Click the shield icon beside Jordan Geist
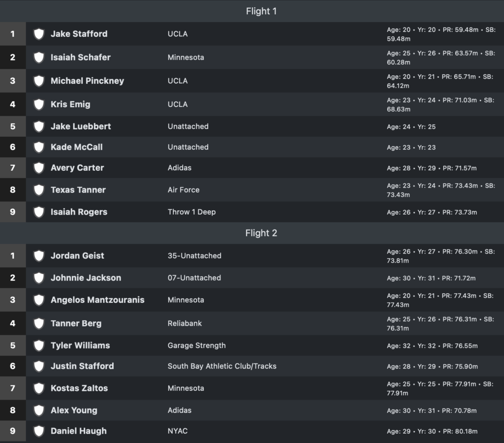The height and width of the screenshot is (443, 504). (x=39, y=256)
